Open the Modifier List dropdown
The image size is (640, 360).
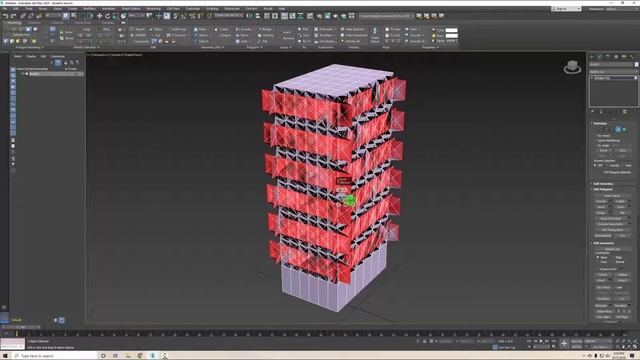[x=613, y=72]
